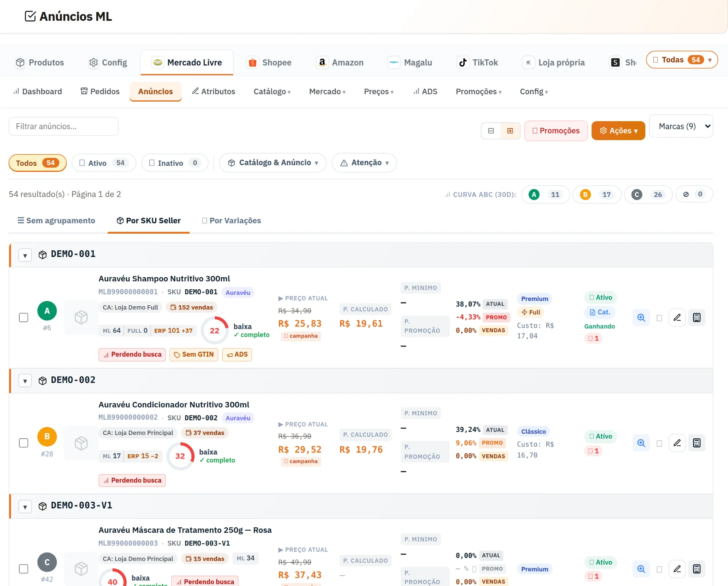Switch to the Amazon marketplace tab
Image resolution: width=728 pixels, height=586 pixels.
tap(340, 63)
